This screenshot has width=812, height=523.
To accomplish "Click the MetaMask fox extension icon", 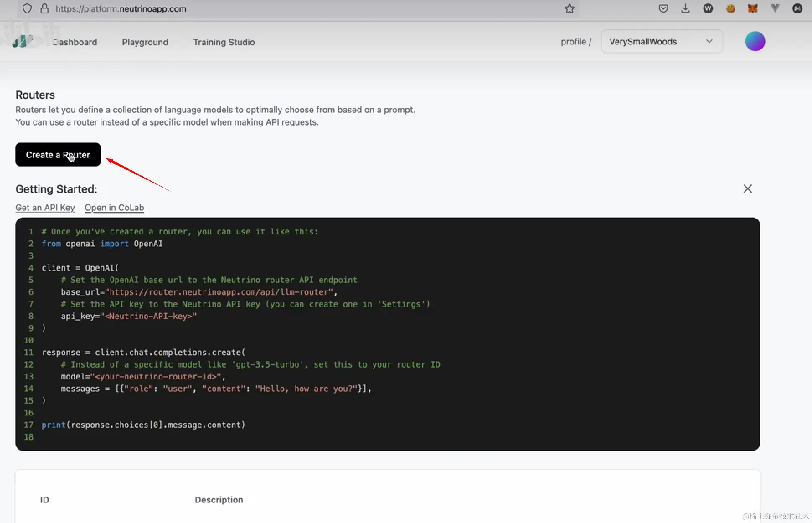I will pyautogui.click(x=753, y=8).
